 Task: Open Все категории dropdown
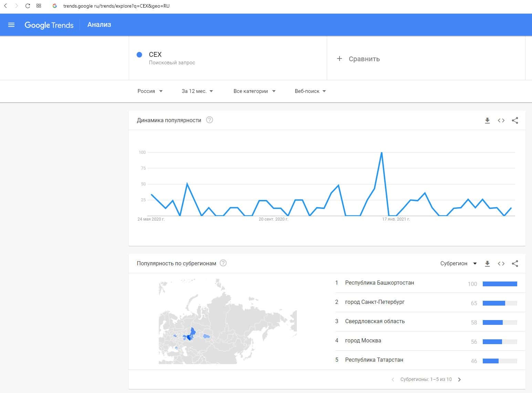[x=254, y=91]
